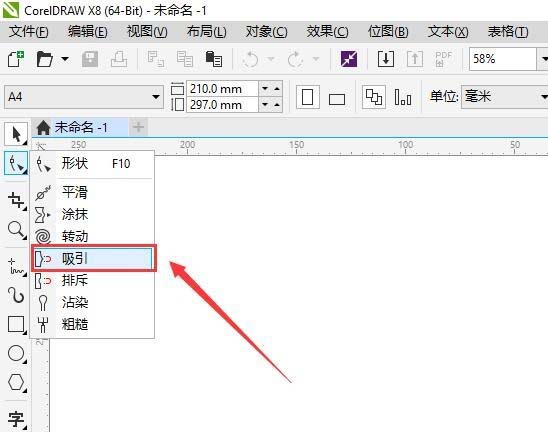Choose 平滑 smooth tool from flyout
Screen dimensions: 548x432
click(92, 192)
